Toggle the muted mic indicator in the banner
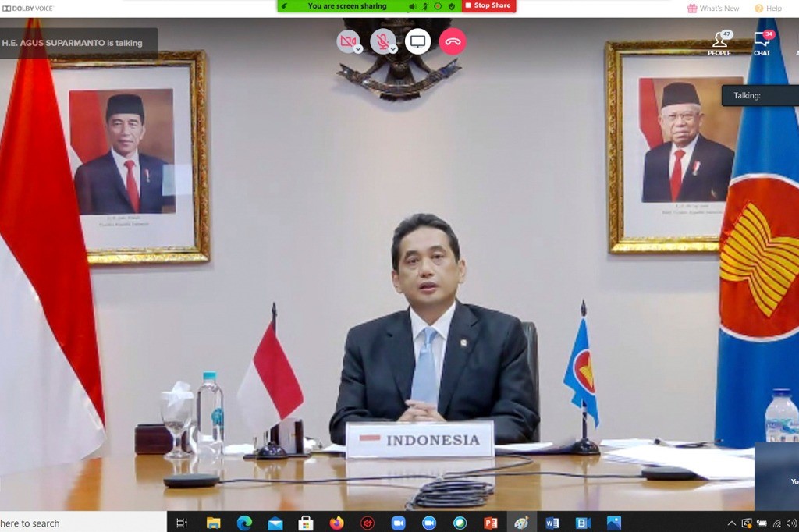Image resolution: width=799 pixels, height=532 pixels. [427, 6]
